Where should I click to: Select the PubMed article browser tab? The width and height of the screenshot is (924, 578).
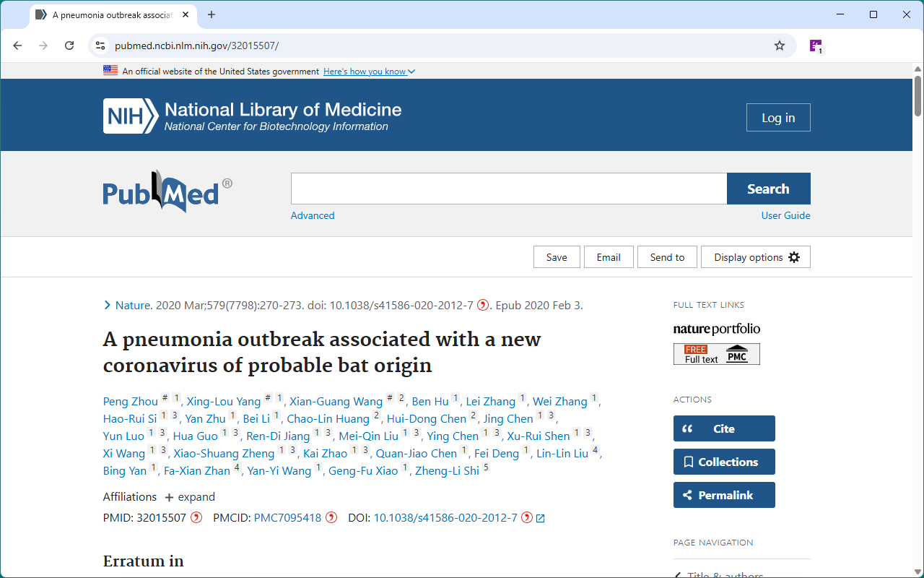tap(113, 14)
